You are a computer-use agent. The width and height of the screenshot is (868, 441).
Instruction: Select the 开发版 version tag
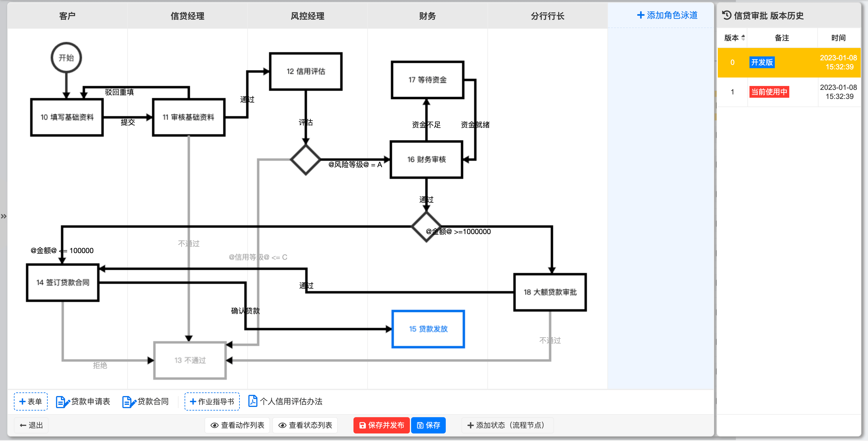(x=762, y=62)
